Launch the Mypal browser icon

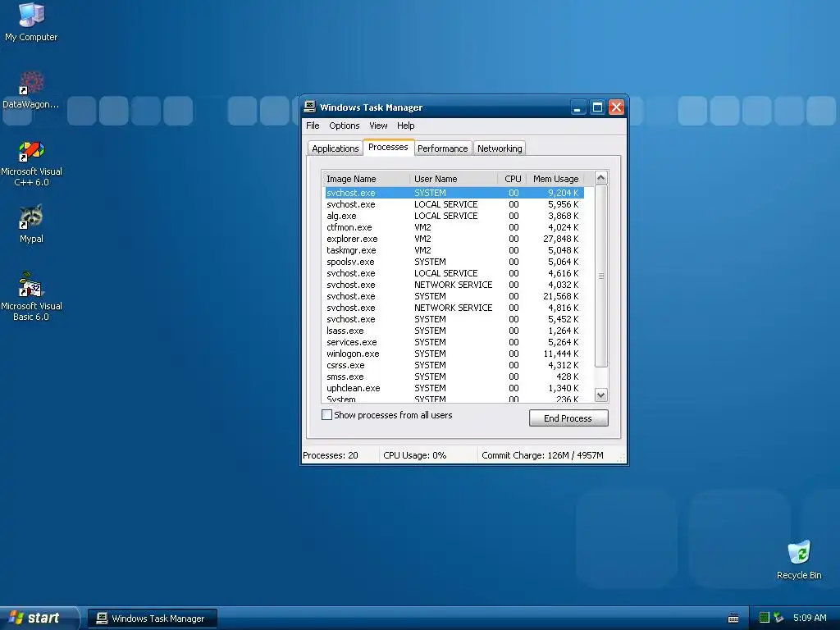point(31,223)
